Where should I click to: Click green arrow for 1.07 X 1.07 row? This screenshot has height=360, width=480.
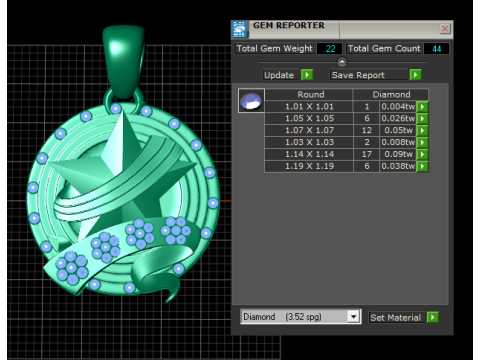coord(422,130)
